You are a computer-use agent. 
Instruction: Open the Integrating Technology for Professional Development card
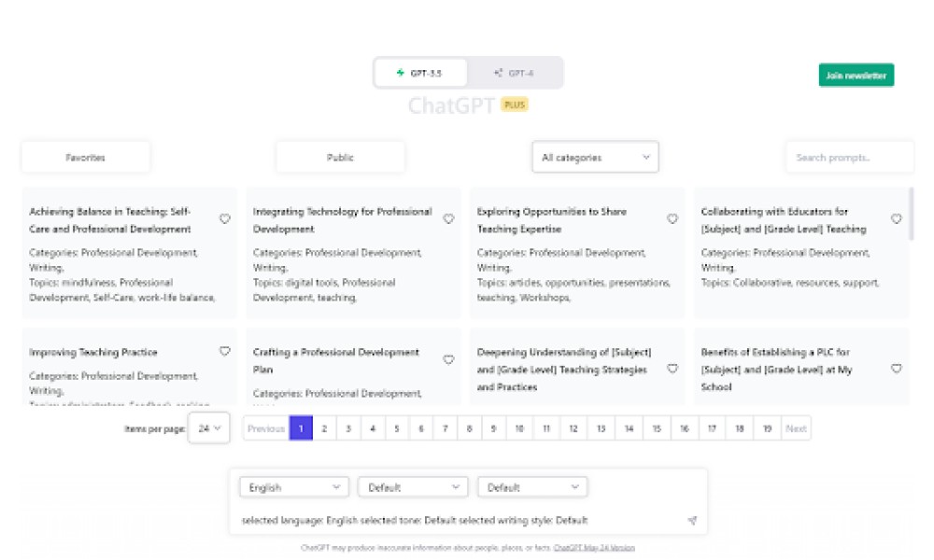point(353,254)
